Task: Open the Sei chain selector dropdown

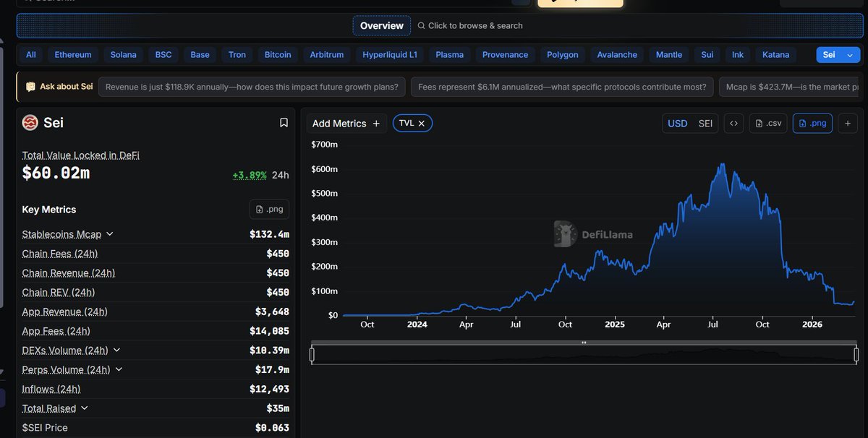Action: tap(838, 55)
